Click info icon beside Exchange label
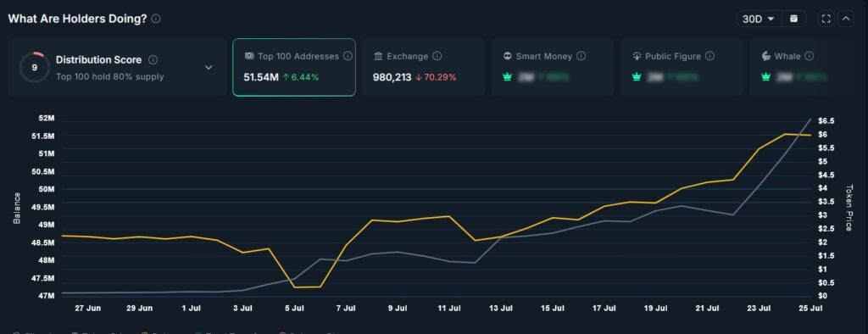Image resolution: width=868 pixels, height=334 pixels. pos(437,56)
